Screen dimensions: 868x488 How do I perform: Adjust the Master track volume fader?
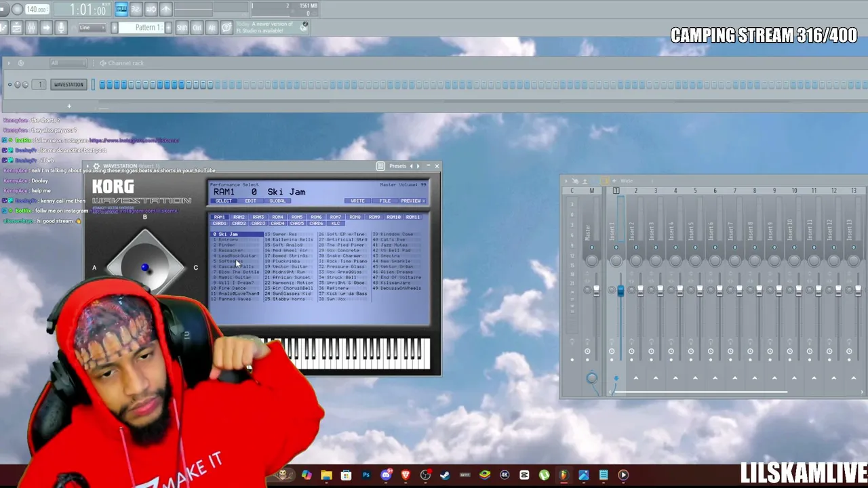point(596,290)
